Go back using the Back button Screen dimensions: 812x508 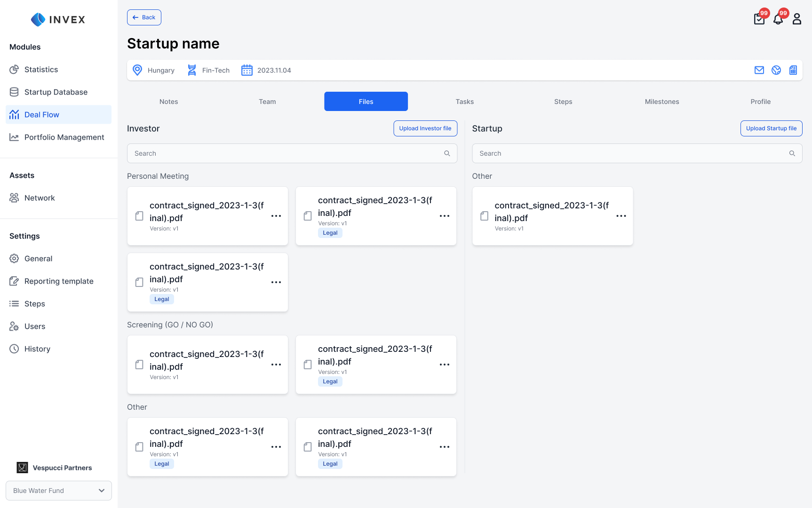144,17
